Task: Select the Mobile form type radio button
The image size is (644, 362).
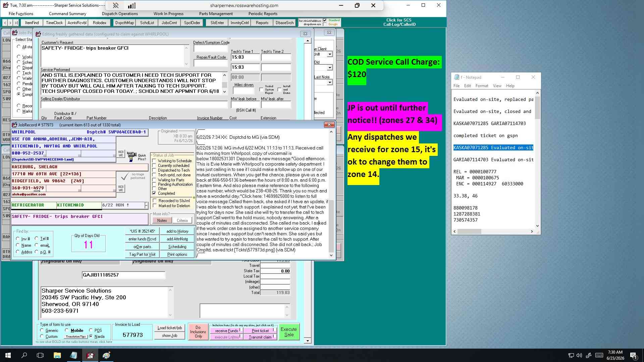Action: (67, 330)
